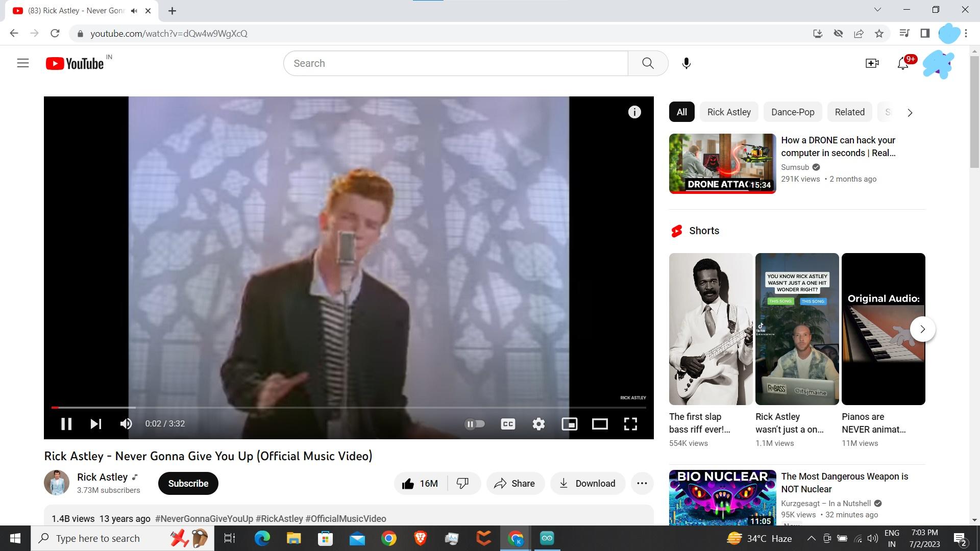Mute the tab via speaker icon
The image size is (980, 551).
(x=134, y=11)
